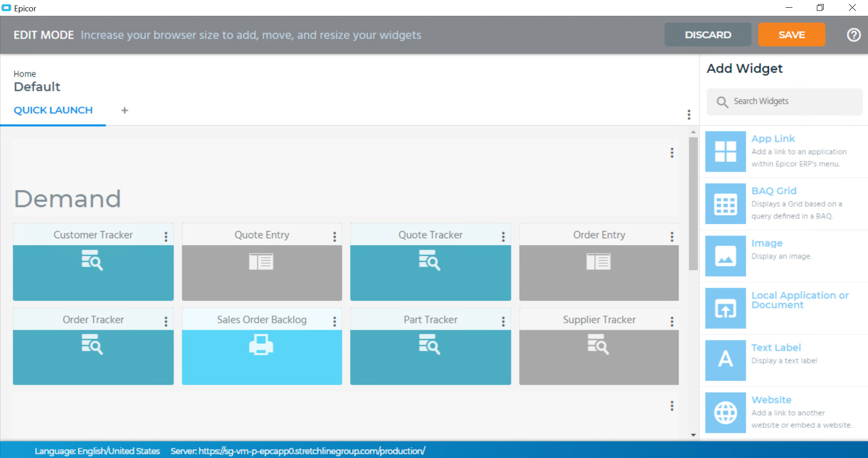The width and height of the screenshot is (868, 458).
Task: Click the Home breadcrumb text
Action: pyautogui.click(x=24, y=74)
